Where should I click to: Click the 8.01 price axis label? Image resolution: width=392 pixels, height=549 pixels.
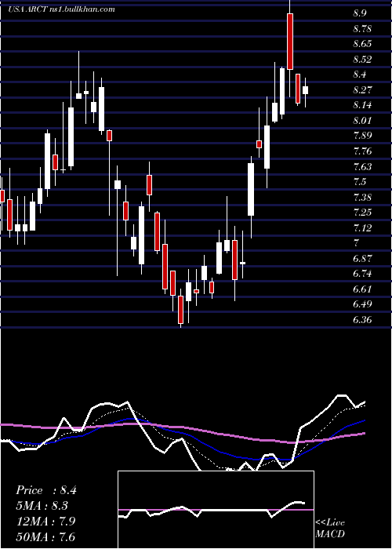pyautogui.click(x=362, y=121)
